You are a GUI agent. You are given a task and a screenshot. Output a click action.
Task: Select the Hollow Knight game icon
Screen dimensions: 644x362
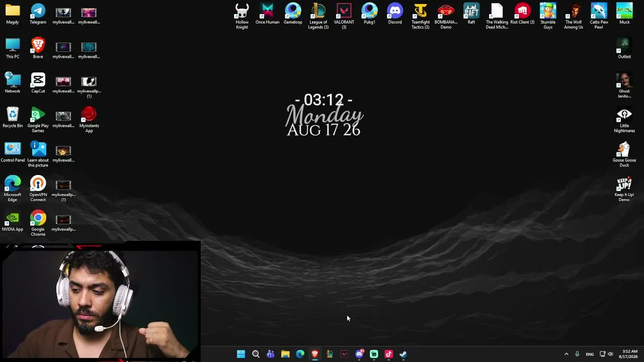[x=242, y=17]
